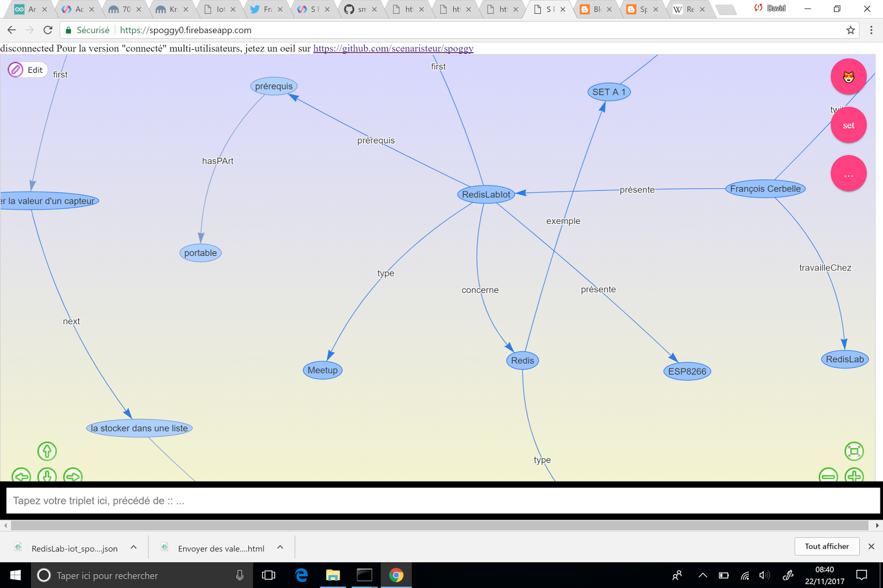Viewport: 883px width, 588px height.
Task: Select the ESP8266 node
Action: [687, 371]
